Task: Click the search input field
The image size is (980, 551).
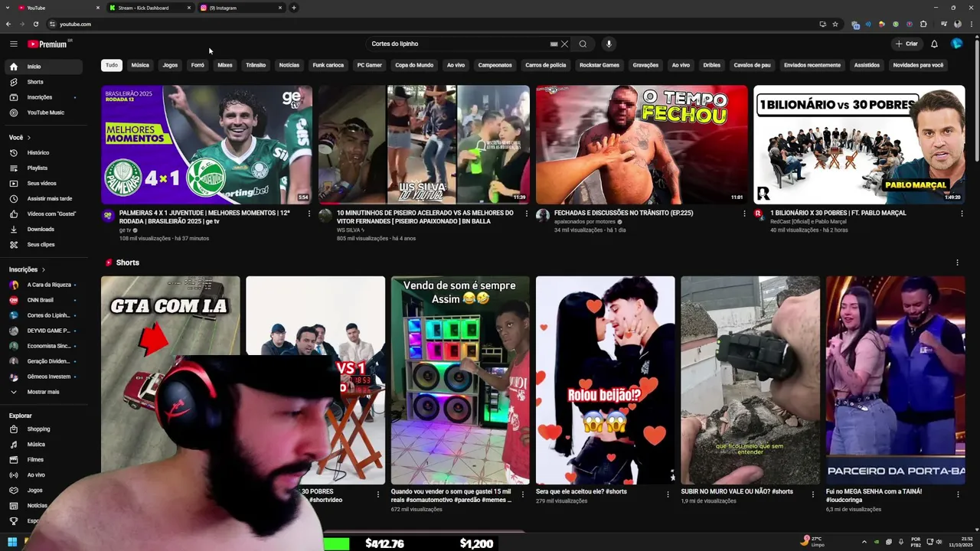Action: coord(459,44)
